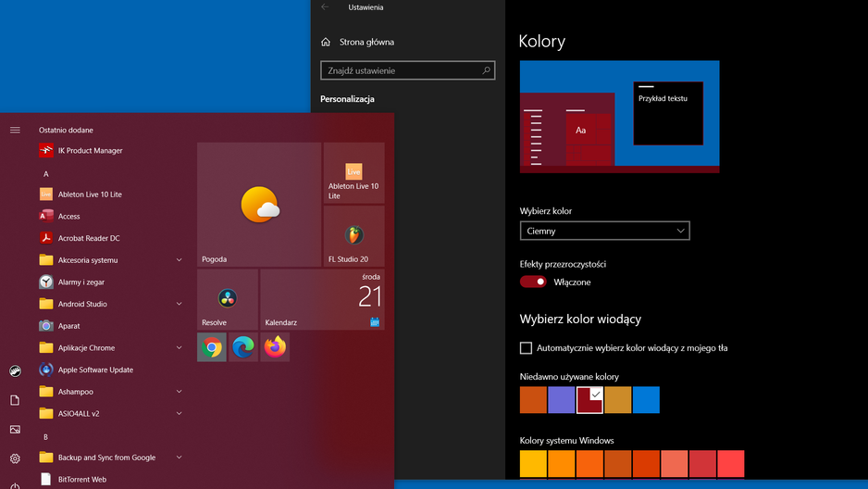Pick the purple recently used color swatch
Screen dimensions: 868x489
click(x=561, y=400)
